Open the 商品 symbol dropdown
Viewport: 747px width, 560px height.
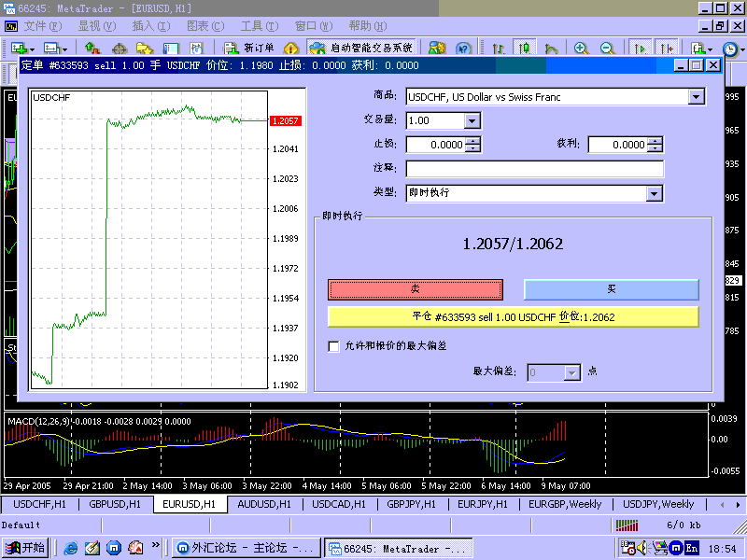tap(696, 96)
